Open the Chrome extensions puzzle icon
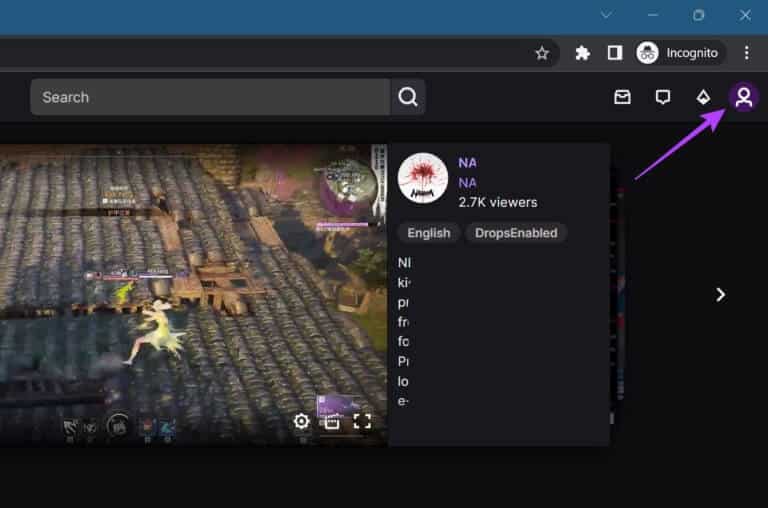The height and width of the screenshot is (508, 768). (x=582, y=53)
